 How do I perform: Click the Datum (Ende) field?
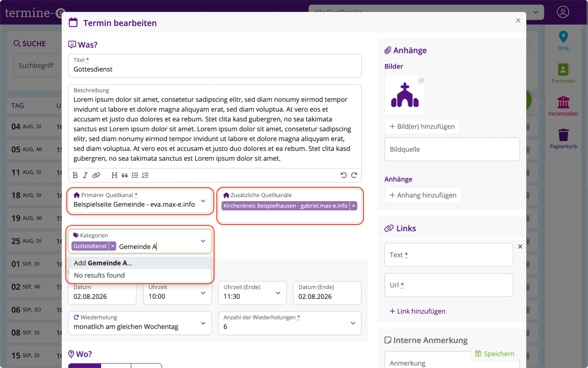coord(327,293)
